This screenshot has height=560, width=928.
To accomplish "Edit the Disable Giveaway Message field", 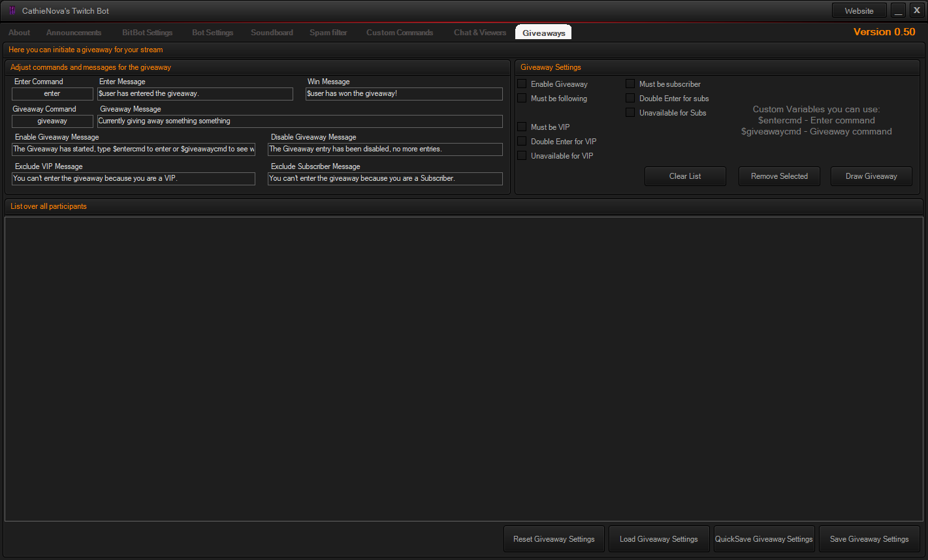I will tap(385, 149).
